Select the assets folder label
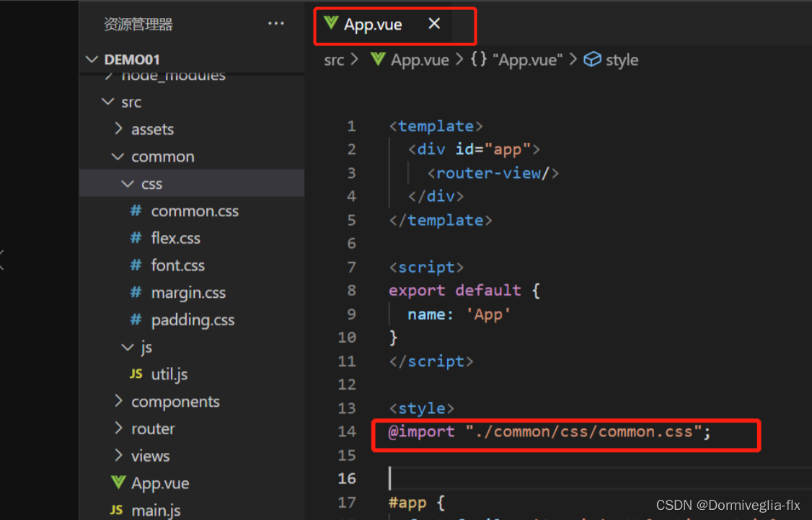 click(x=152, y=129)
